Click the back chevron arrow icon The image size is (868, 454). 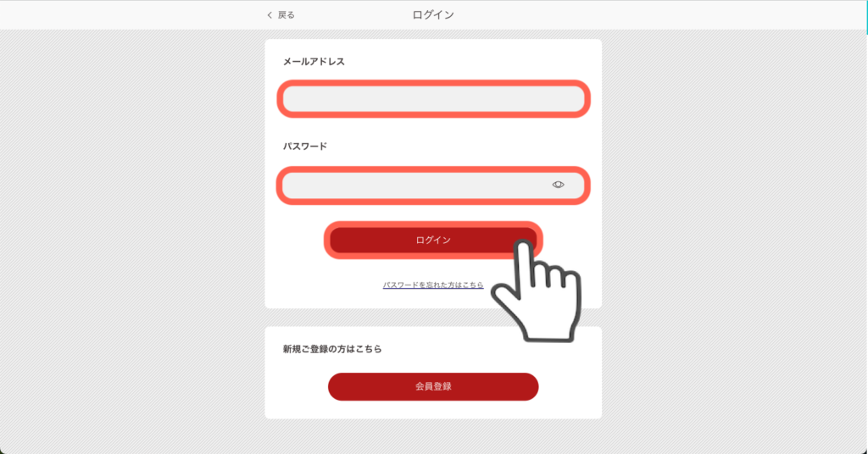[x=270, y=15]
